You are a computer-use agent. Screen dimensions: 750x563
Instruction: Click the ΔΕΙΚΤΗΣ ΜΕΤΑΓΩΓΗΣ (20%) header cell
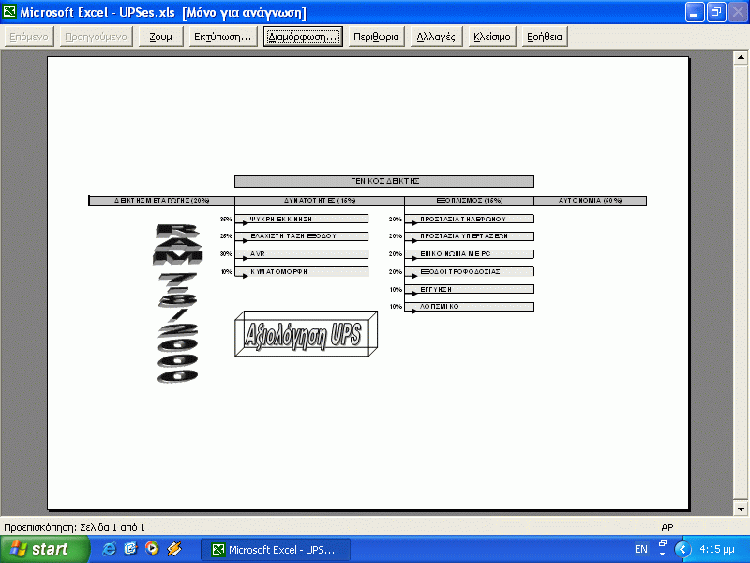point(162,201)
